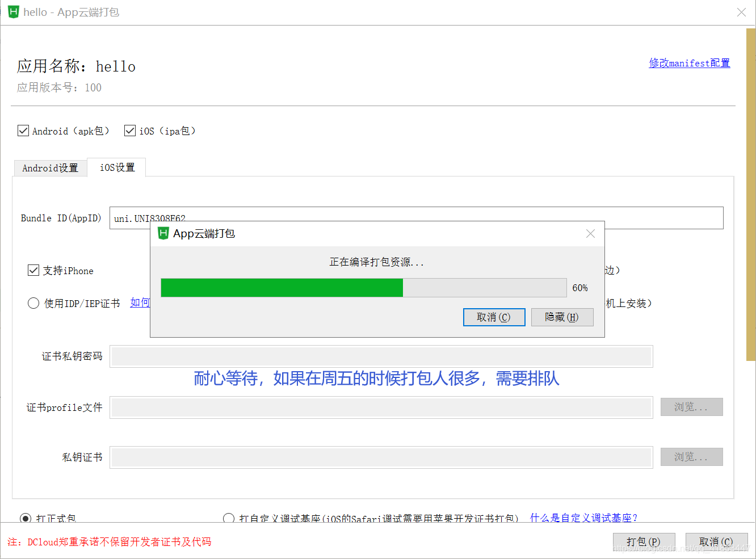This screenshot has width=756, height=559.
Task: Click the 浏览... button for 私钥证书
Action: (691, 457)
